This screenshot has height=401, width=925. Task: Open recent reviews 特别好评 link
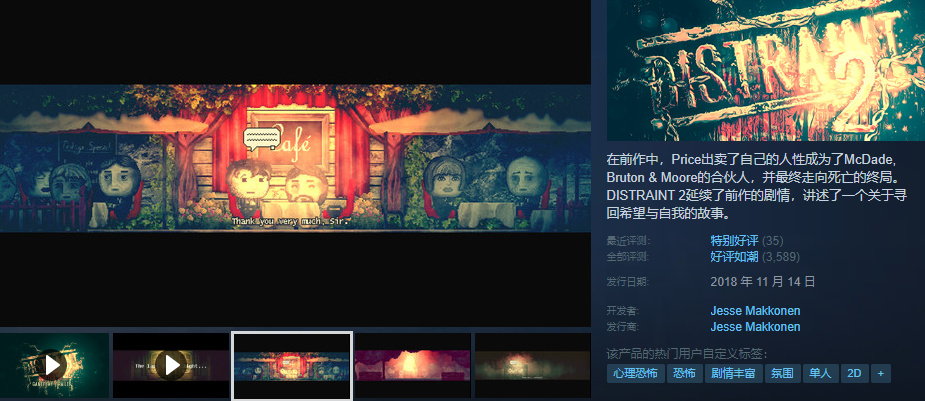(x=734, y=241)
